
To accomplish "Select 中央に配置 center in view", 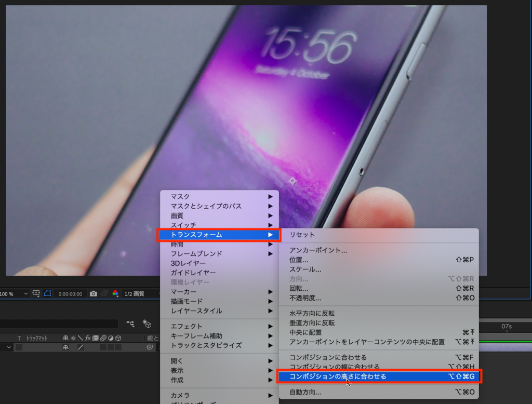I will (379, 332).
